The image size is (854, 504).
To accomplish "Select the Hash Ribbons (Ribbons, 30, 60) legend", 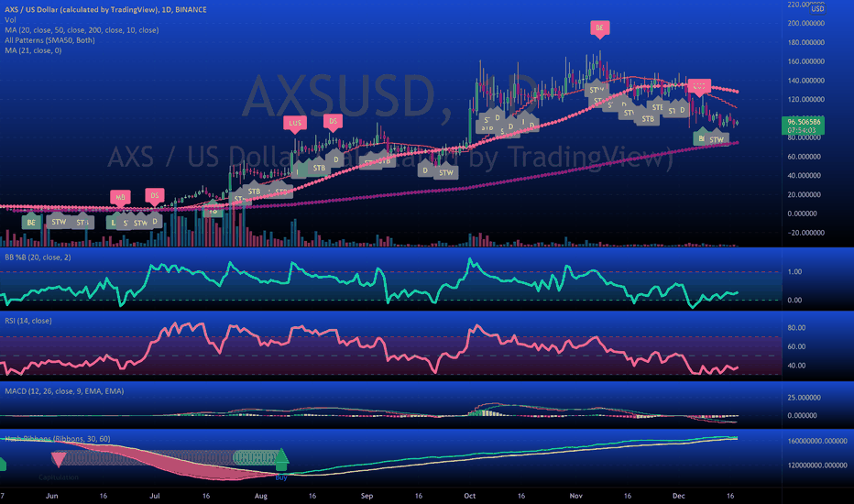I will (x=57, y=439).
